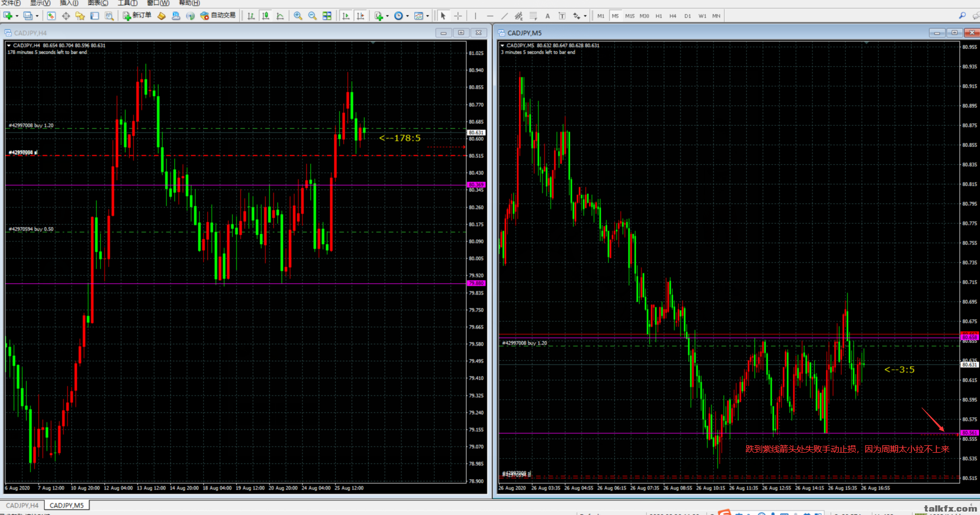Open the 图表(C) menu
Viewport: 980px width, 515px height.
pos(98,3)
